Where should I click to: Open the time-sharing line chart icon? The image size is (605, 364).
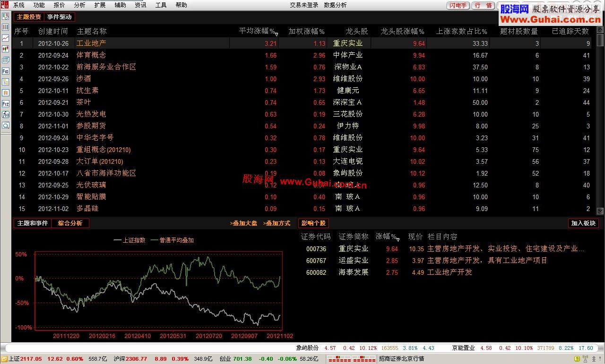pos(6,38)
